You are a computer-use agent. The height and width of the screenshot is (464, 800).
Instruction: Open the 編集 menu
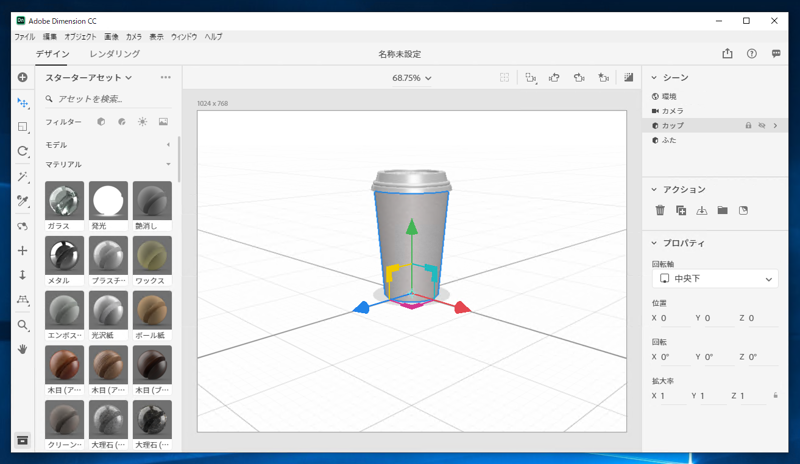tap(49, 37)
